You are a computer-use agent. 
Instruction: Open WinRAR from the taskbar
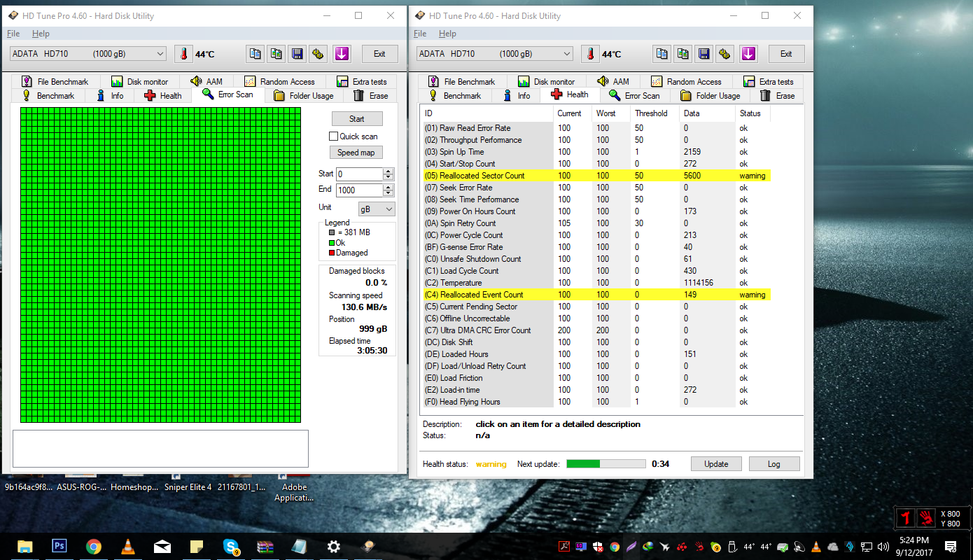[265, 546]
